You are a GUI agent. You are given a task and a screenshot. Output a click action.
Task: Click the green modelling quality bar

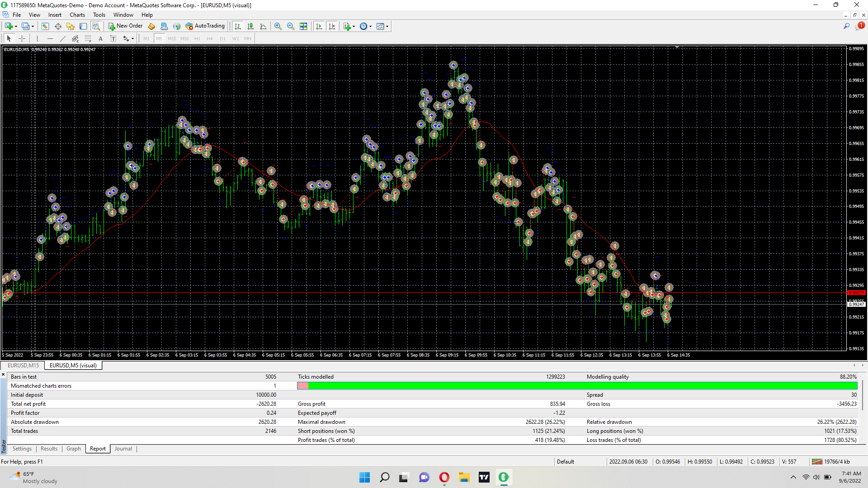click(x=582, y=386)
